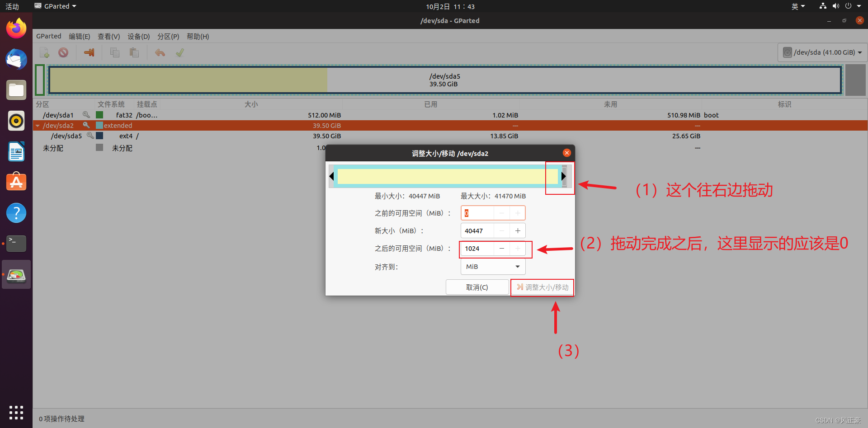868x428 pixels.
Task: Click 活动 activities button
Action: pyautogui.click(x=12, y=6)
